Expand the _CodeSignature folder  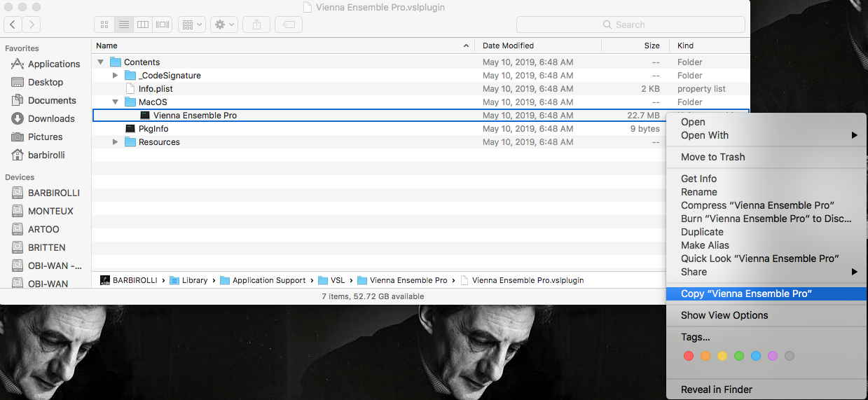tap(116, 75)
